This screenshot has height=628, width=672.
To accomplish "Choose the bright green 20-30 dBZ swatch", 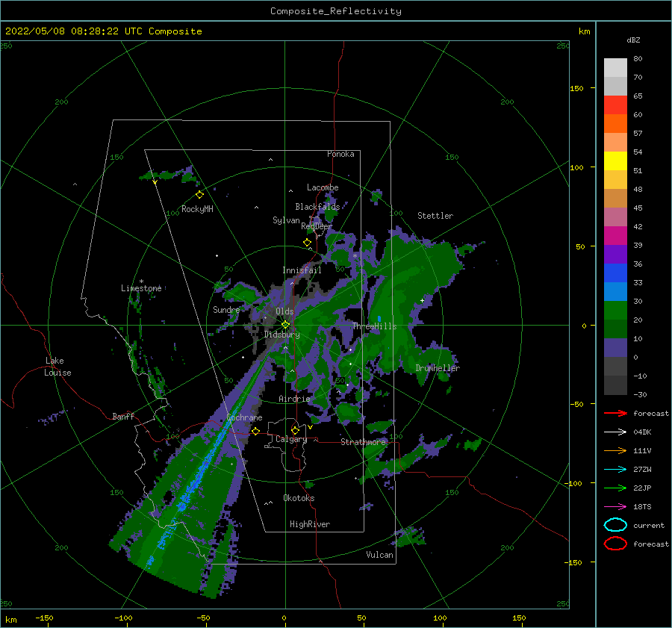I will coord(615,311).
